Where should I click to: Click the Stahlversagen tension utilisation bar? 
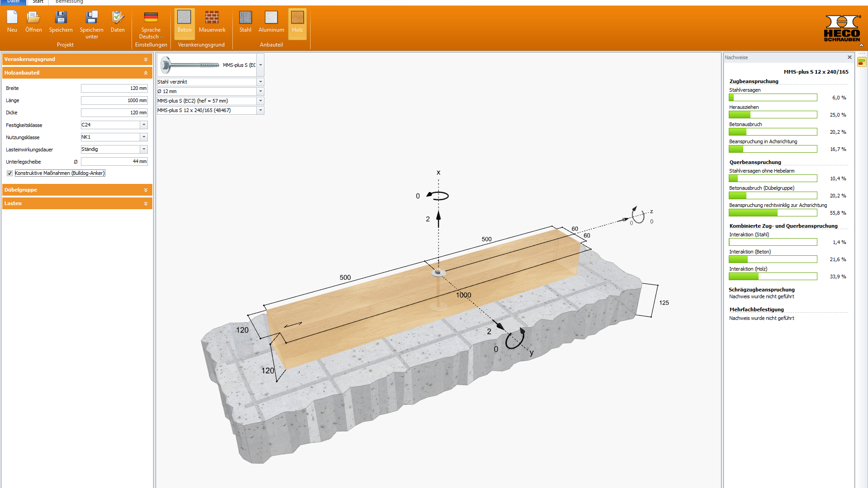(x=773, y=98)
